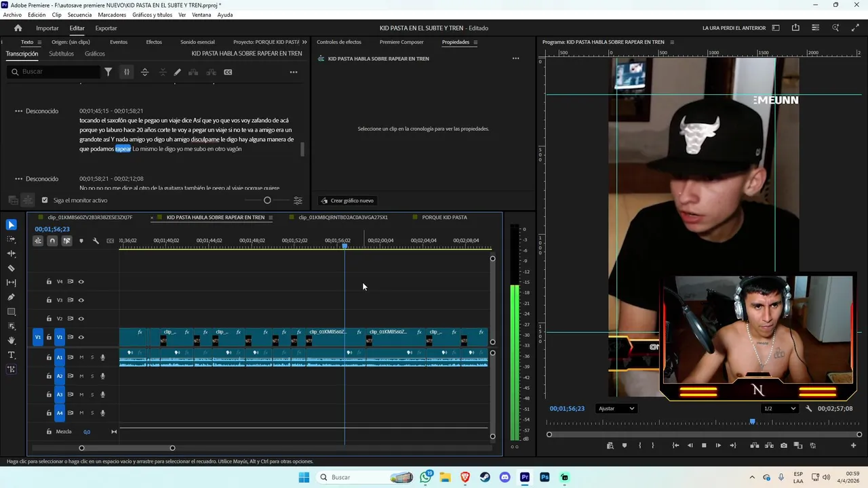Click Crear gráfico nuevo button

click(347, 201)
